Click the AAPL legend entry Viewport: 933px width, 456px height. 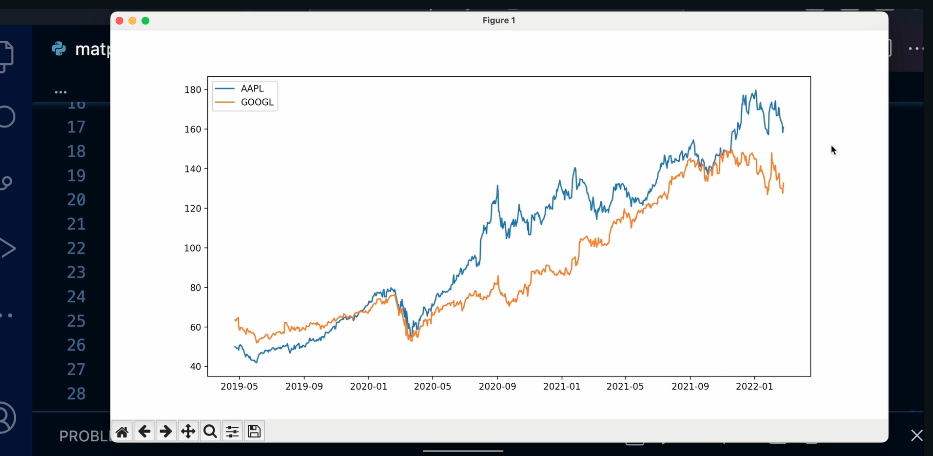[x=252, y=89]
